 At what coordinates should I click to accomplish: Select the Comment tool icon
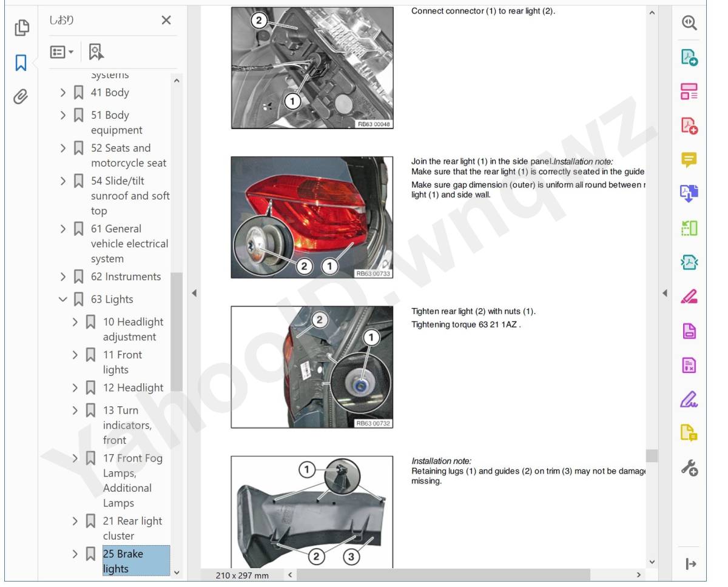click(689, 159)
